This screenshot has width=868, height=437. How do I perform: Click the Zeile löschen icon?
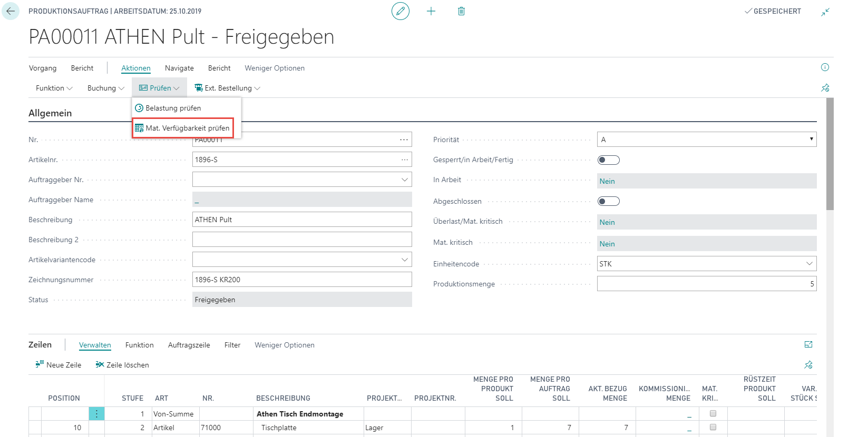[x=100, y=364]
